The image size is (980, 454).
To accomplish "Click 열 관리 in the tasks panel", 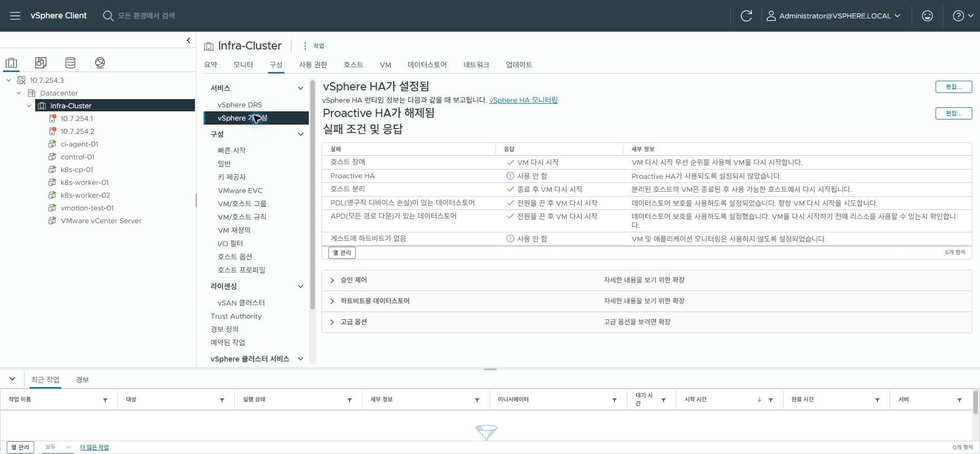I will point(20,447).
